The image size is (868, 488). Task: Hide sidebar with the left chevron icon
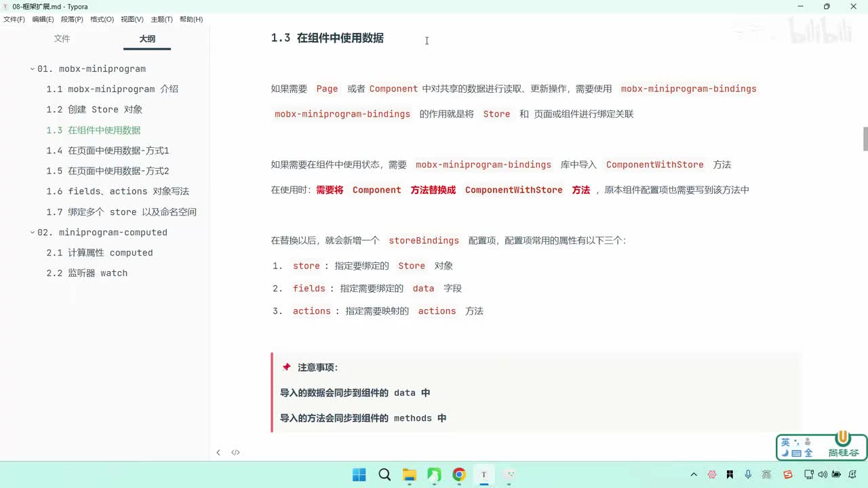(x=218, y=452)
